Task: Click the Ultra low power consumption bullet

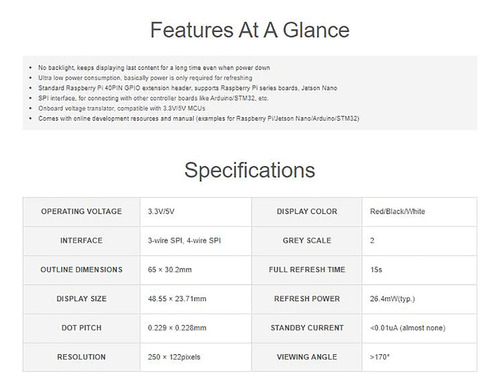Action: [x=145, y=78]
